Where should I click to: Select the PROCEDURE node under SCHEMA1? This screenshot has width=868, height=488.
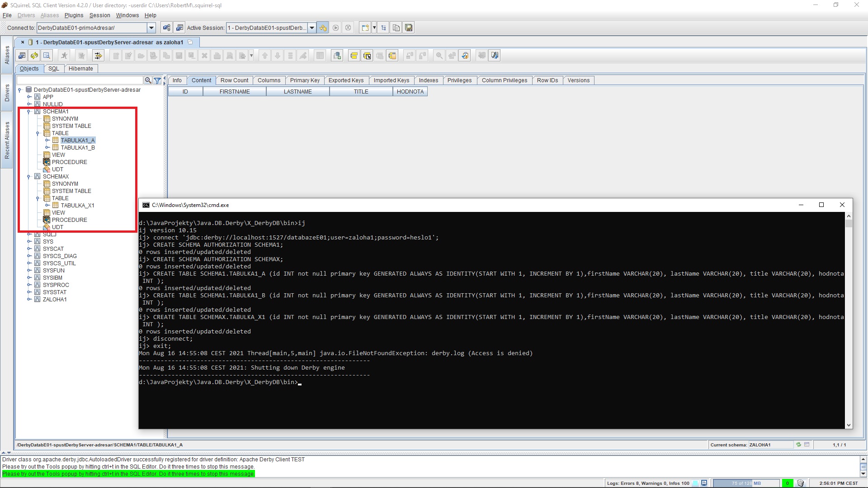69,162
